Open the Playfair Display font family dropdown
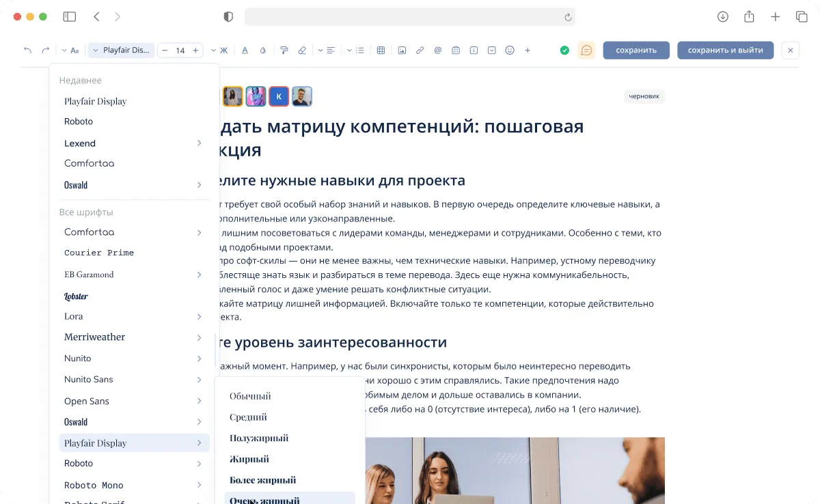 click(x=121, y=50)
